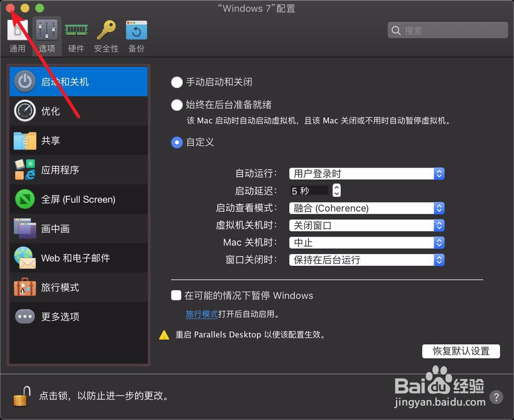Click 恢复默认设置 restore defaults button
Image resolution: width=514 pixels, height=420 pixels.
461,351
